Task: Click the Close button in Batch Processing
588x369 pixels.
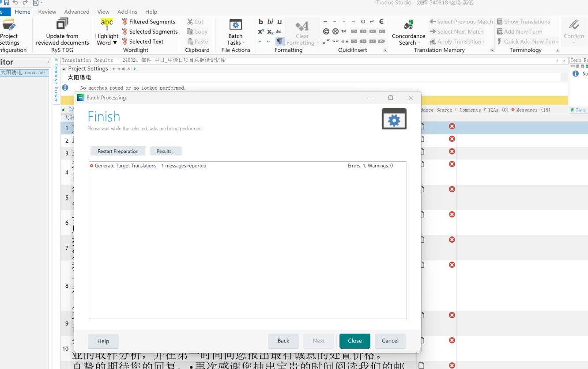Action: 355,341
